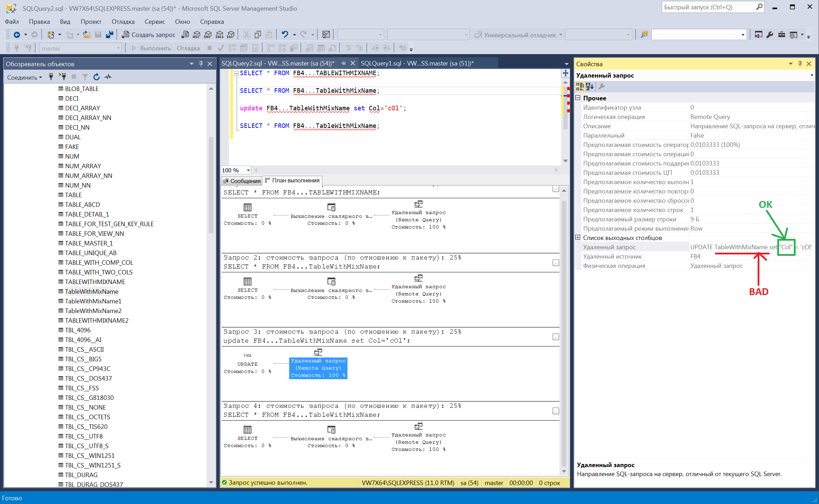The height and width of the screenshot is (504, 819).
Task: Close the SQLQuery2.sql tab
Action: pyautogui.click(x=353, y=63)
